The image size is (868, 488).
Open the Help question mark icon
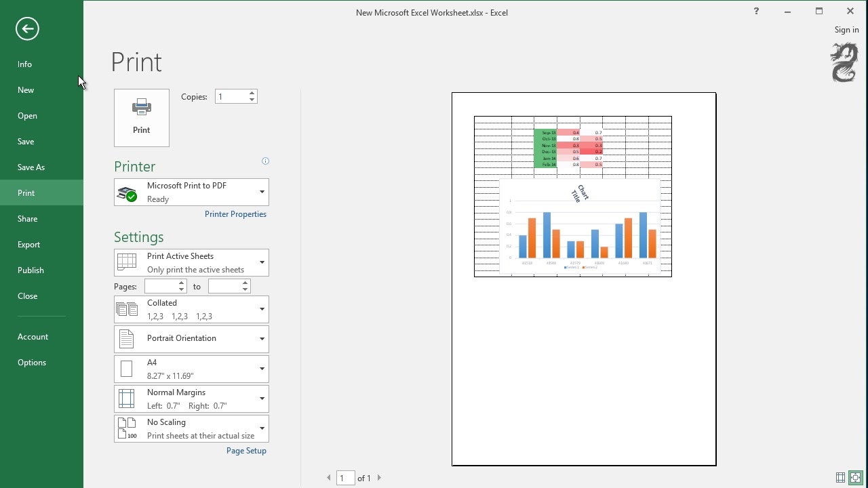pos(756,11)
